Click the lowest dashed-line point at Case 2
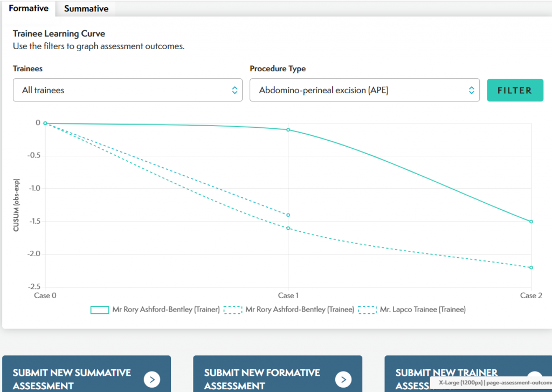Viewport: 552px width, 392px height. [531, 267]
